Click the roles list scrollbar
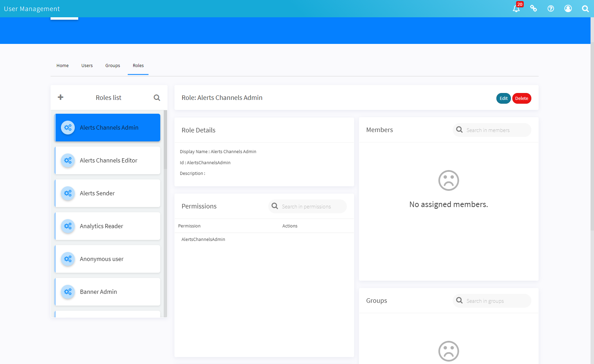594x364 pixels. [x=165, y=140]
